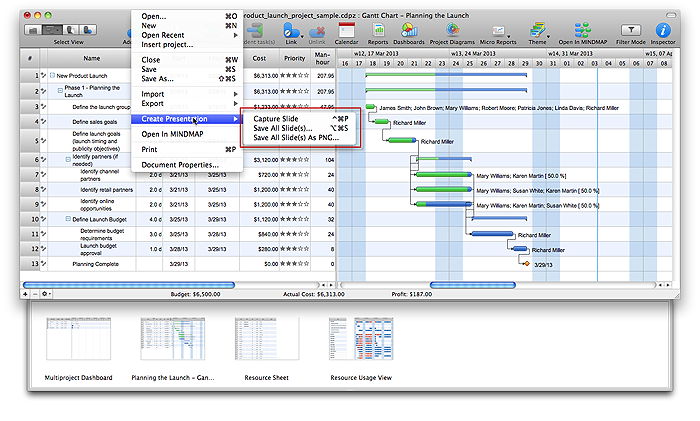The image size is (700, 421).
Task: Open the Link dropdown arrow
Action: tap(302, 36)
